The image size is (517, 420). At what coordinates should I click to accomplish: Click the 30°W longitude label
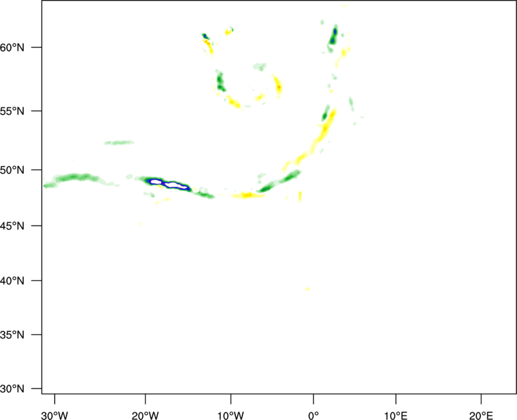pyautogui.click(x=55, y=415)
